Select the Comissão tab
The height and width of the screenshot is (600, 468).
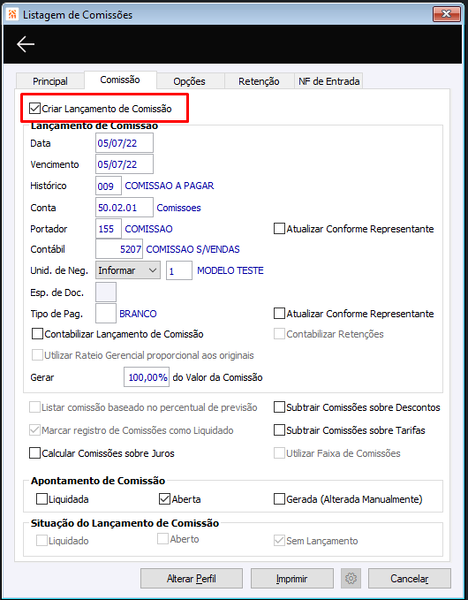[x=120, y=80]
